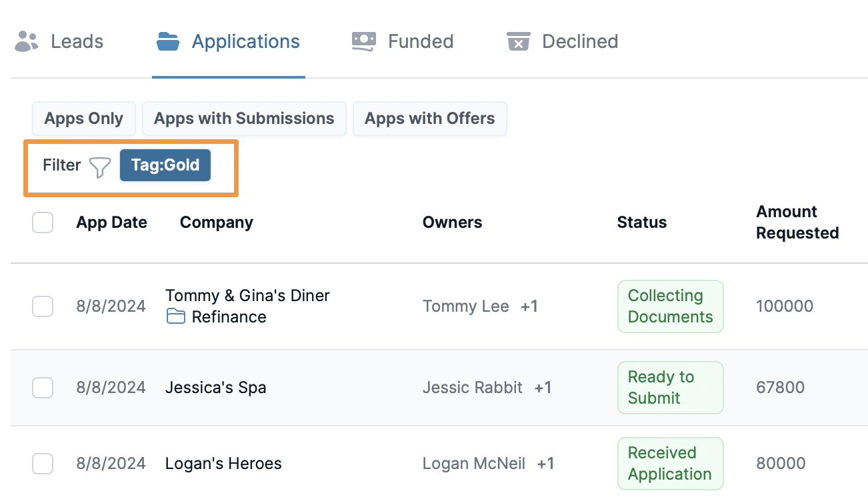Toggle the select-all header checkbox

(43, 223)
